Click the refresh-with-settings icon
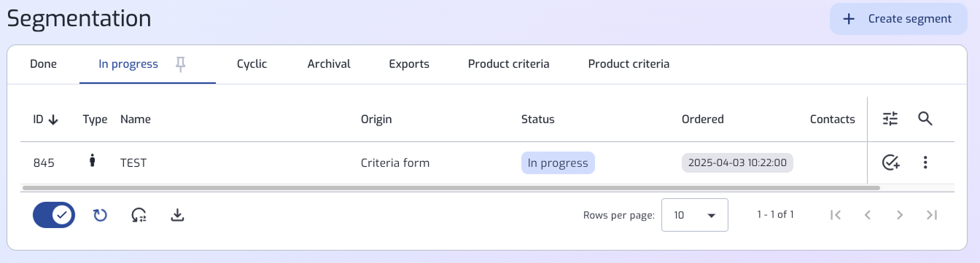This screenshot has height=263, width=980. pyautogui.click(x=139, y=215)
